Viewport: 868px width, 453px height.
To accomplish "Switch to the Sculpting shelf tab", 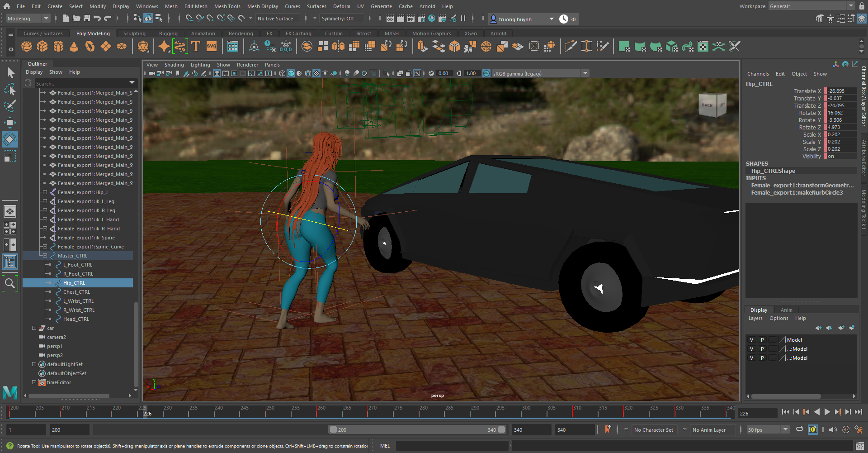I will click(x=134, y=33).
